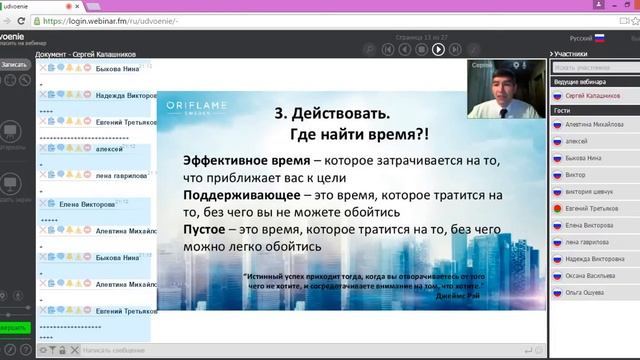Click Гости section header
Viewport: 640px width, 360px height.
(x=595, y=110)
